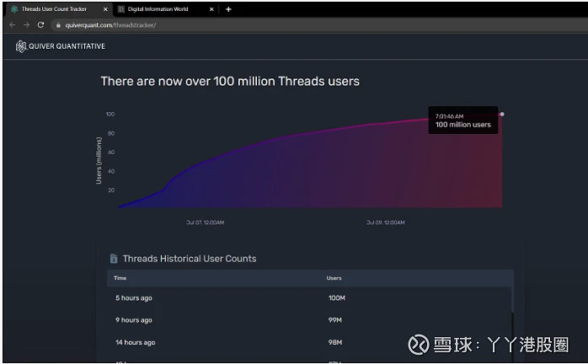Close the Threads User Count Tracker tab

coord(105,9)
